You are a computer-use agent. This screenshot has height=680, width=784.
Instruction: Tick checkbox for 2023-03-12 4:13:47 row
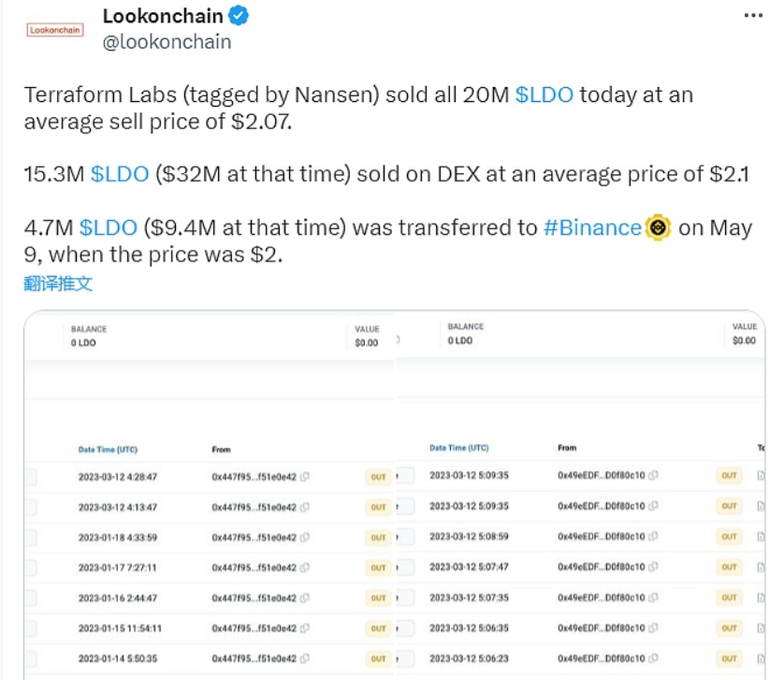(x=31, y=507)
